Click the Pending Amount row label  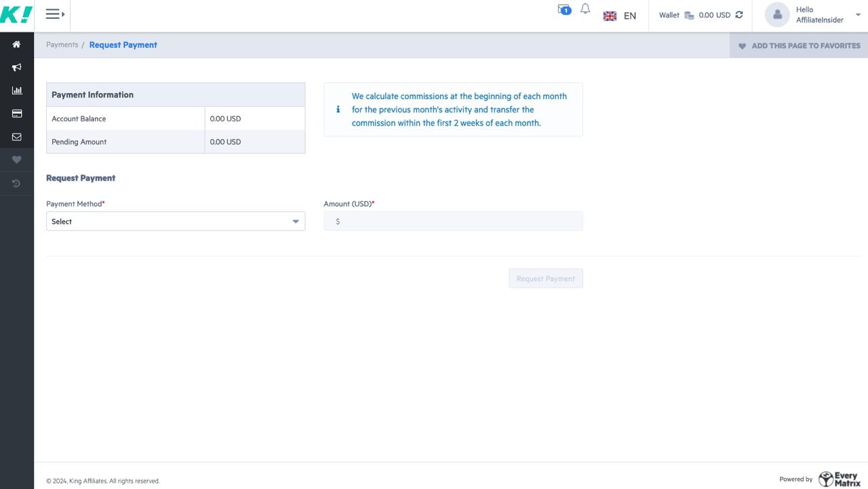79,142
